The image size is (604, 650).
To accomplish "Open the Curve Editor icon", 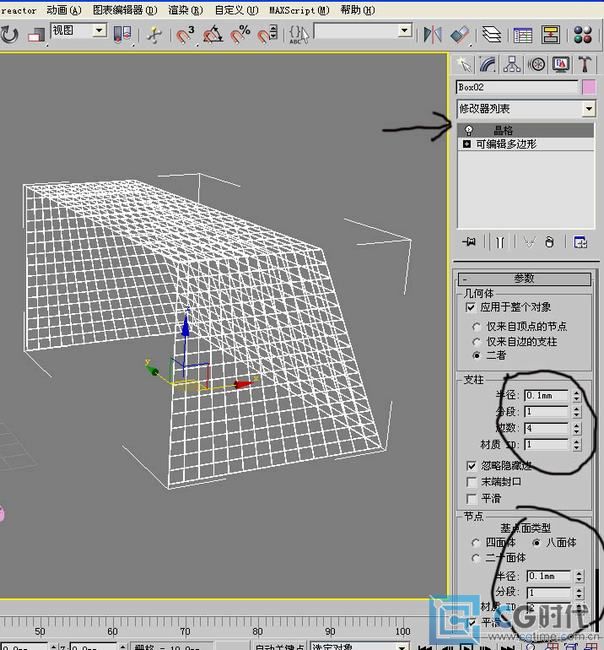I will 522,35.
